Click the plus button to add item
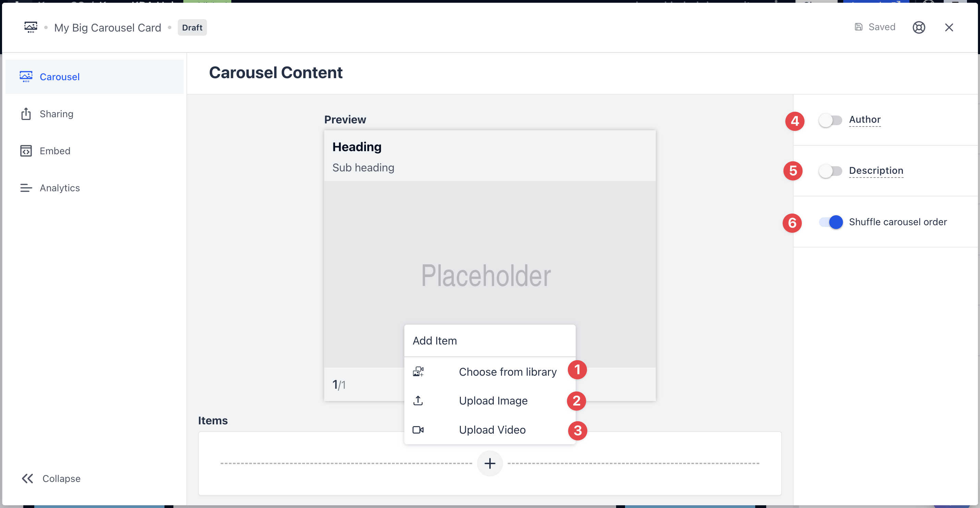The width and height of the screenshot is (980, 508). pyautogui.click(x=490, y=463)
